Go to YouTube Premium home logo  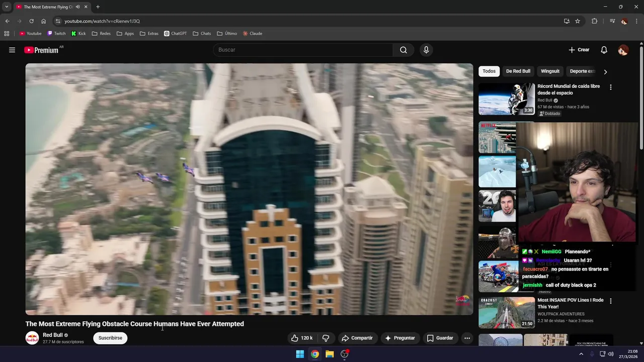coord(42,50)
